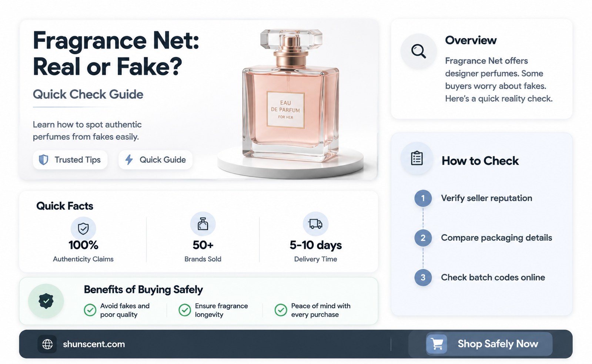The image size is (592, 364).
Task: Click the shopping cart icon
Action: 437,344
